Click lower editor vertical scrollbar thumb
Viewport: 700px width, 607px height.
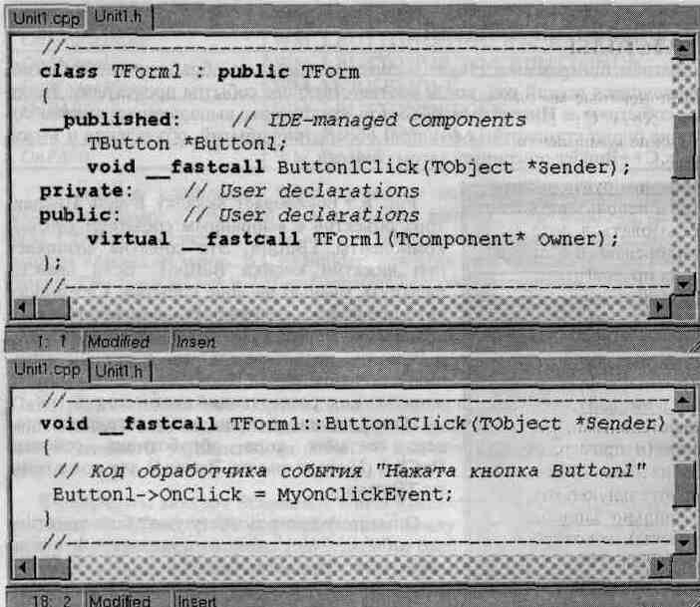pos(683,485)
